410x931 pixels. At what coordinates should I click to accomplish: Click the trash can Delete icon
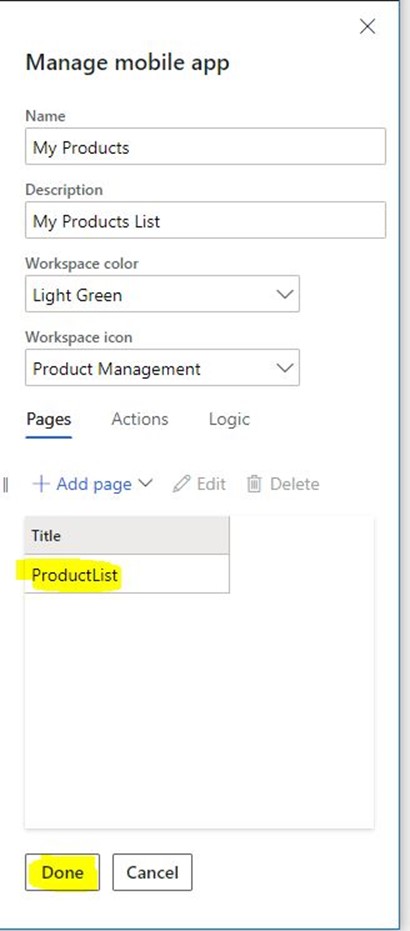pyautogui.click(x=255, y=484)
